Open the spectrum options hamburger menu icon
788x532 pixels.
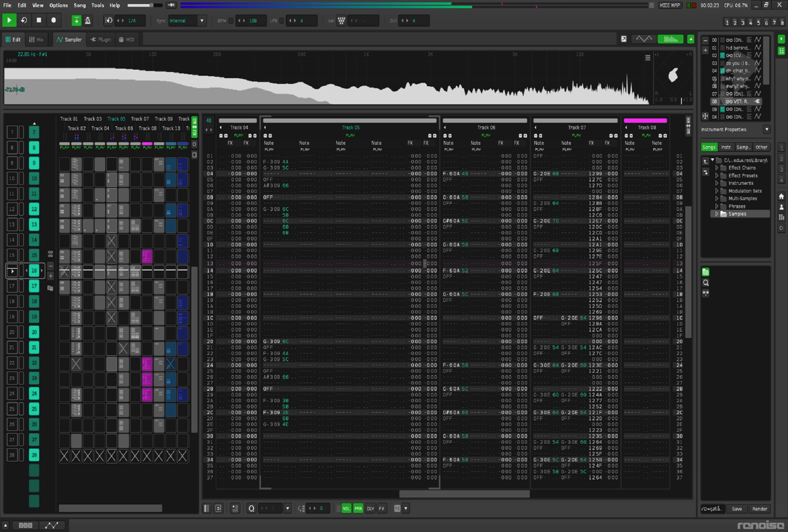[648, 58]
